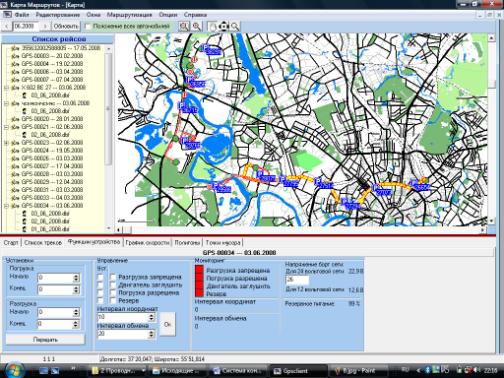Viewport: 504px width, 378px height.
Task: Click the route list vertical scrollbar
Action: point(108,138)
